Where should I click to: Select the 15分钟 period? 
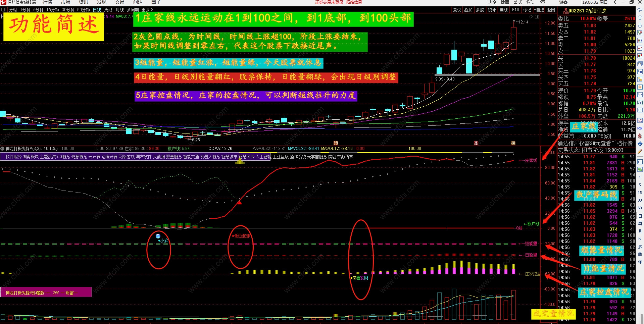click(53, 10)
